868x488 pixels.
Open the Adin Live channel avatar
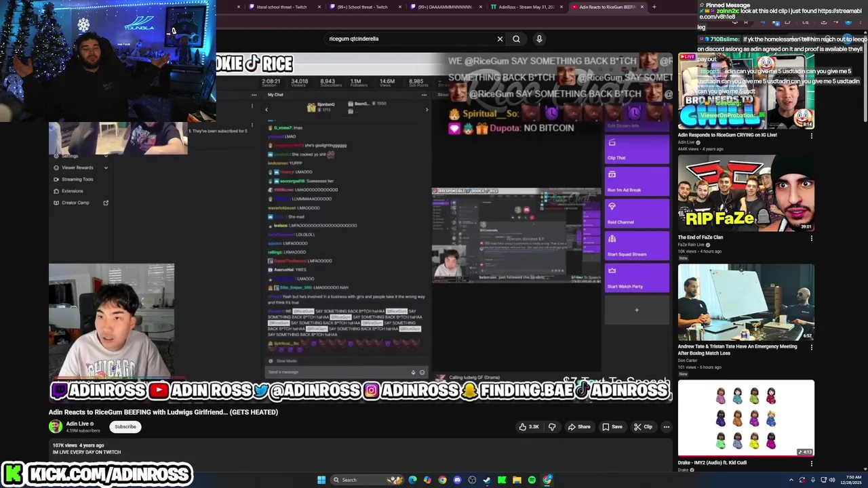tap(56, 426)
